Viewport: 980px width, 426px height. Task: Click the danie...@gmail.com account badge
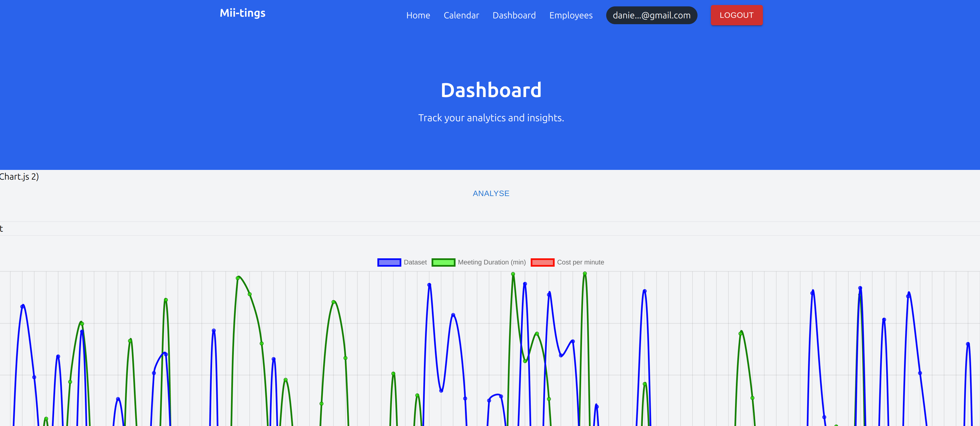(x=651, y=16)
